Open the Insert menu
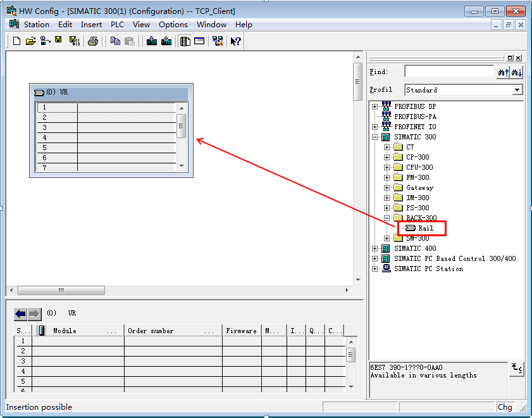Viewport: 532px width, 418px height. click(91, 25)
